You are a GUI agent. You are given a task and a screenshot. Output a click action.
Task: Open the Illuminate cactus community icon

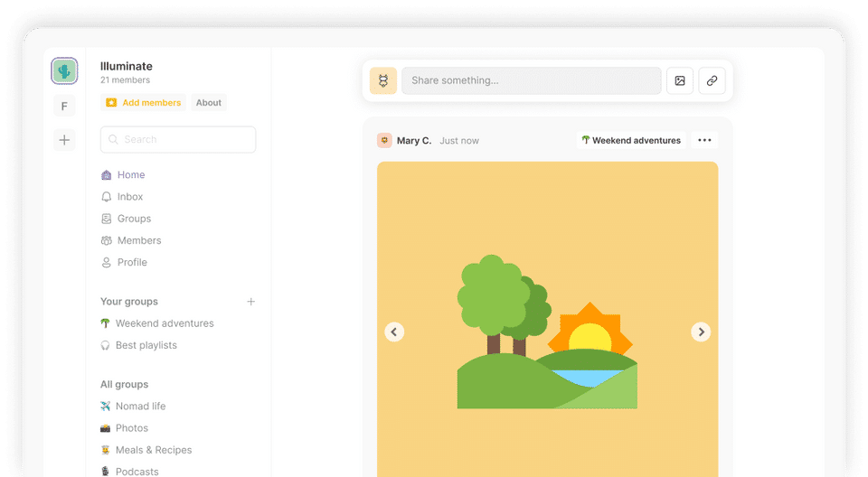[x=64, y=70]
